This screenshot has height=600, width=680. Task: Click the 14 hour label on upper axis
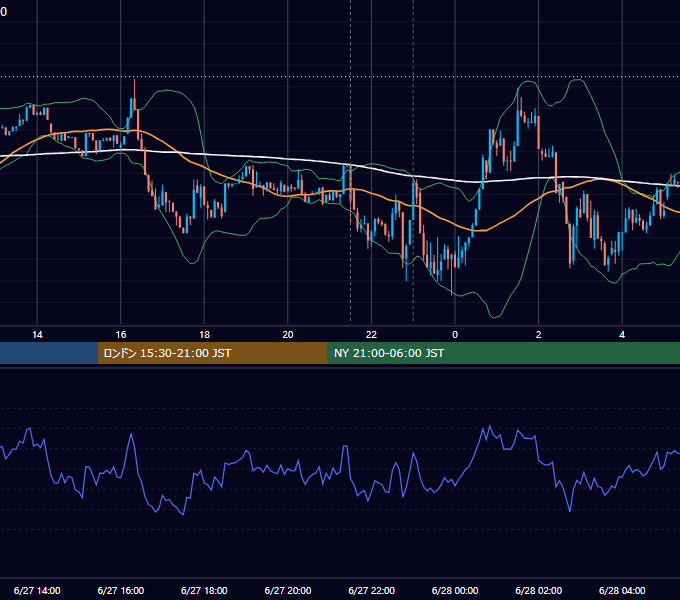[x=37, y=335]
